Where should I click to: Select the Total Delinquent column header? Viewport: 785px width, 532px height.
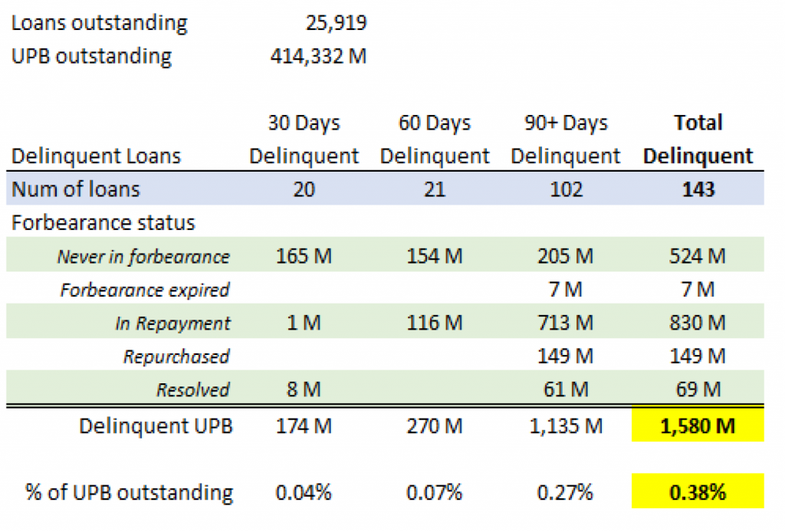[x=698, y=140]
